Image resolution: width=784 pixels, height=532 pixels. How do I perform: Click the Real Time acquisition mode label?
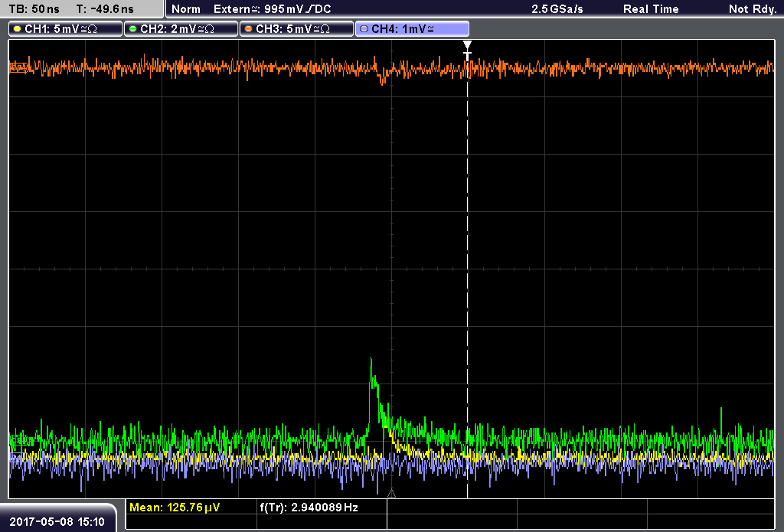coord(651,9)
